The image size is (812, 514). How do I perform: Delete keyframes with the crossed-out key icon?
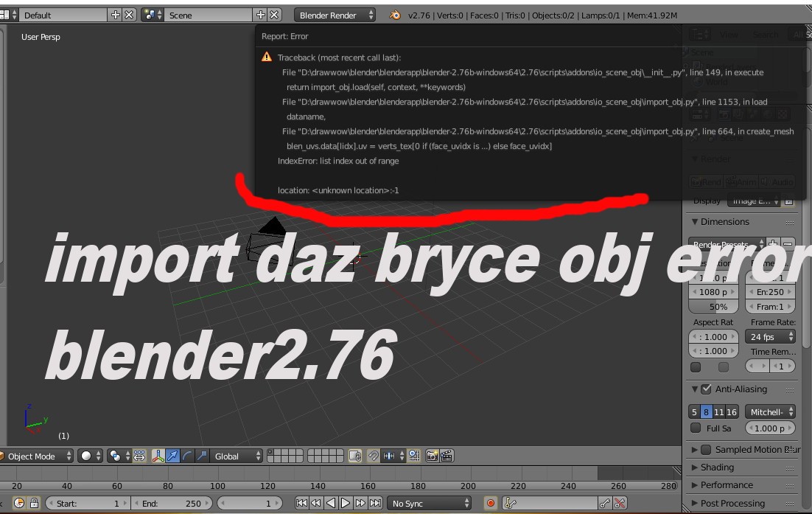[x=620, y=503]
